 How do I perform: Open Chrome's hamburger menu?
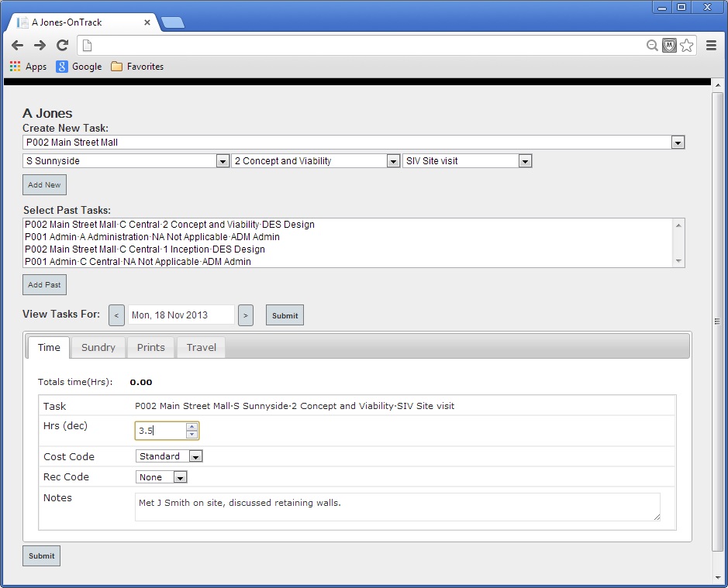point(711,45)
